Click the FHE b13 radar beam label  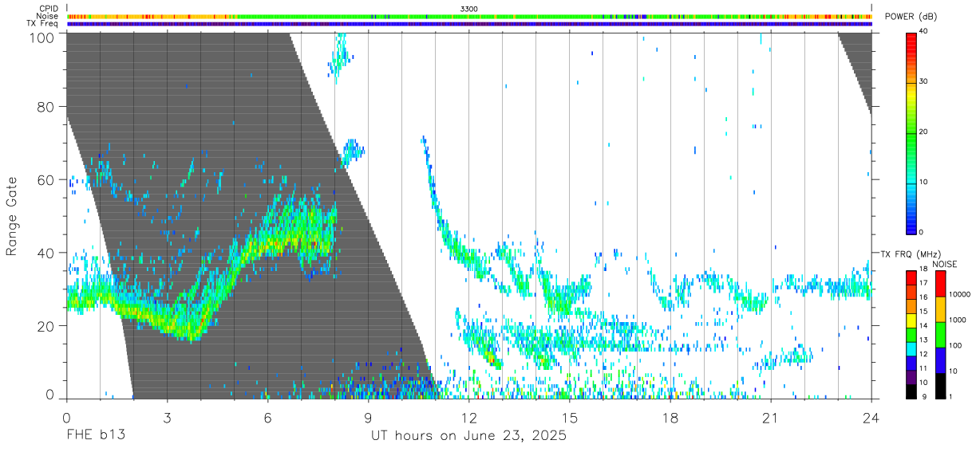pos(96,436)
